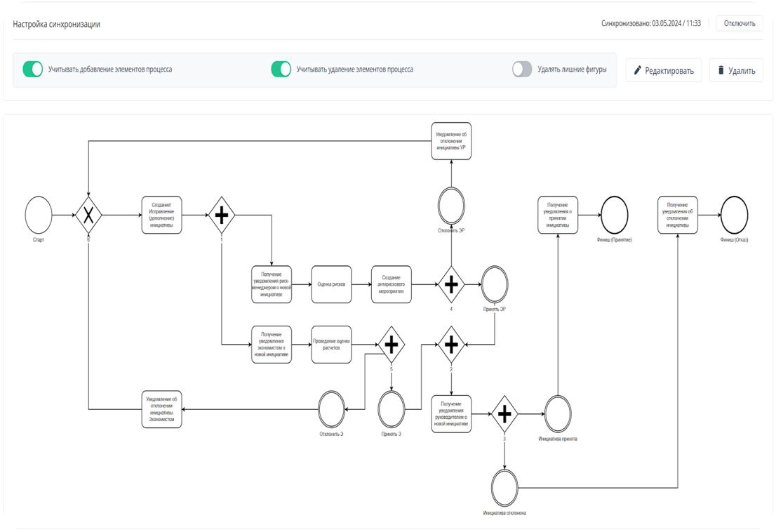The width and height of the screenshot is (776, 532).
Task: Select 'Получение уведомления об отклонении инициативы' task
Action: pyautogui.click(x=678, y=215)
